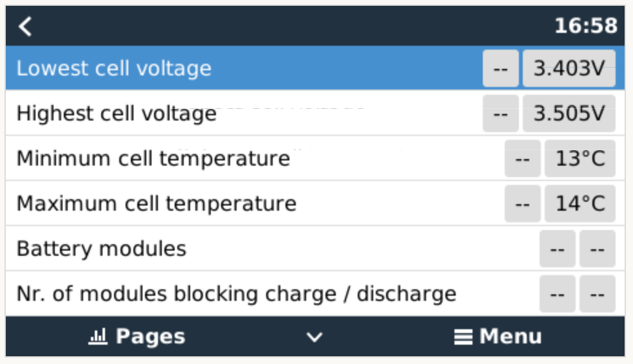Open the Pages tab
The height and width of the screenshot is (364, 633).
(137, 336)
